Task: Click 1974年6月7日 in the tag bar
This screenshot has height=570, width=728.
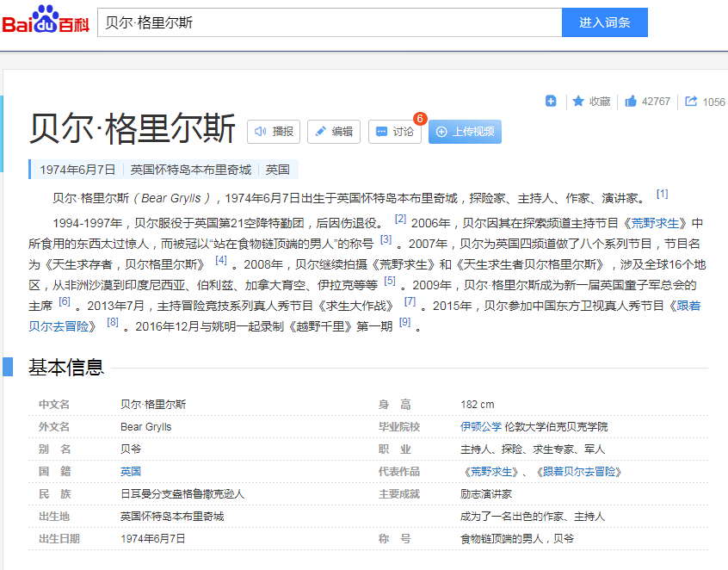Action: tap(77, 170)
